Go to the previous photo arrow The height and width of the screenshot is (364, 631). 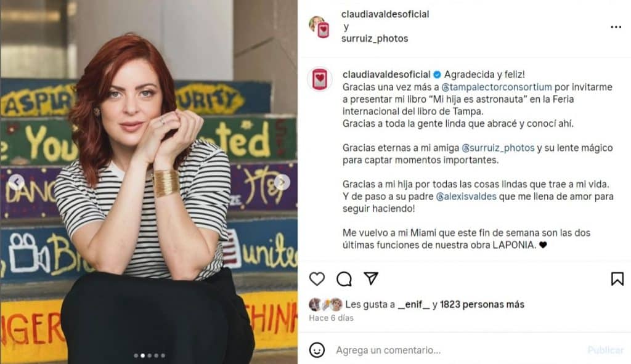pos(17,182)
